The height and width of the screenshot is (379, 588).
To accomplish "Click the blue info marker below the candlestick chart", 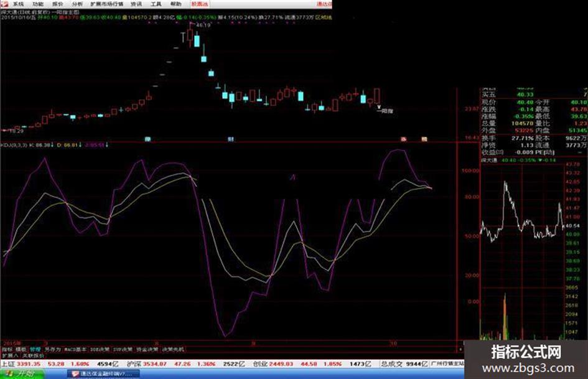I will [x=231, y=139].
